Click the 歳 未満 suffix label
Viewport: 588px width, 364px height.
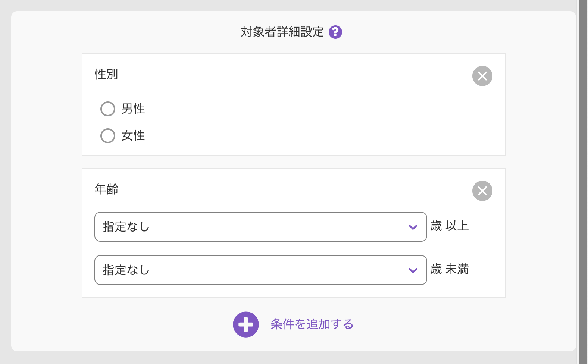[449, 269]
